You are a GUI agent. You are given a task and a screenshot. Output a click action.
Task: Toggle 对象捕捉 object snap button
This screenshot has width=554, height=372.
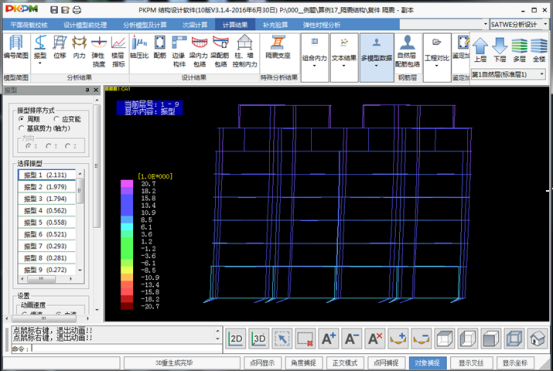pyautogui.click(x=427, y=363)
